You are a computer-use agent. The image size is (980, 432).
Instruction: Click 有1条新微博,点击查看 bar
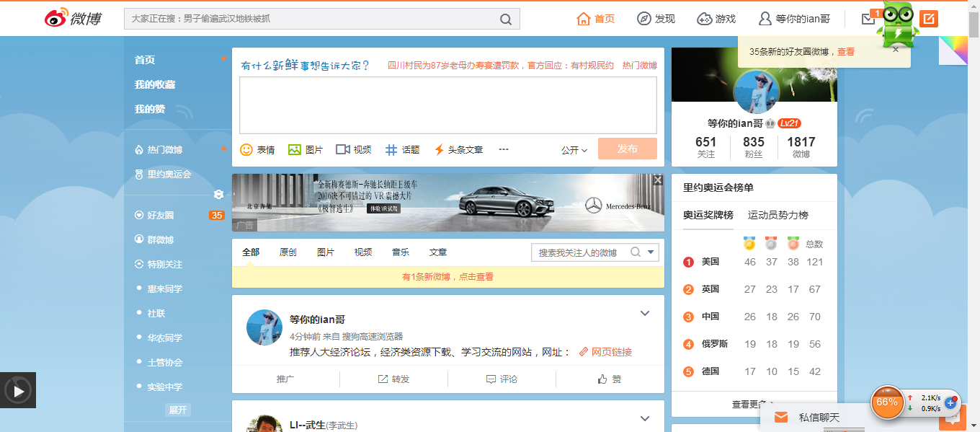[x=448, y=277]
